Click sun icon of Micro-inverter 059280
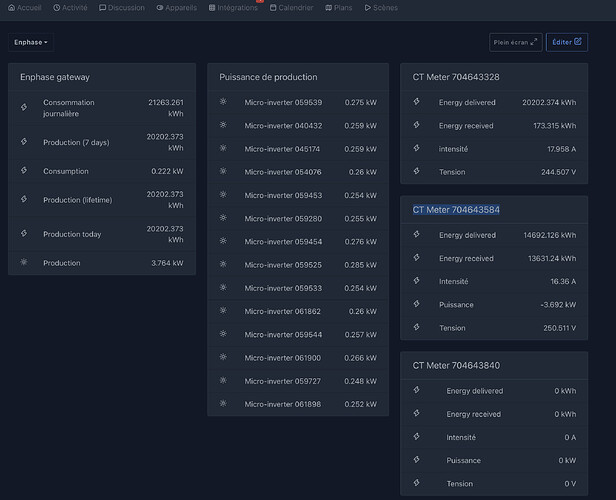 coord(223,218)
